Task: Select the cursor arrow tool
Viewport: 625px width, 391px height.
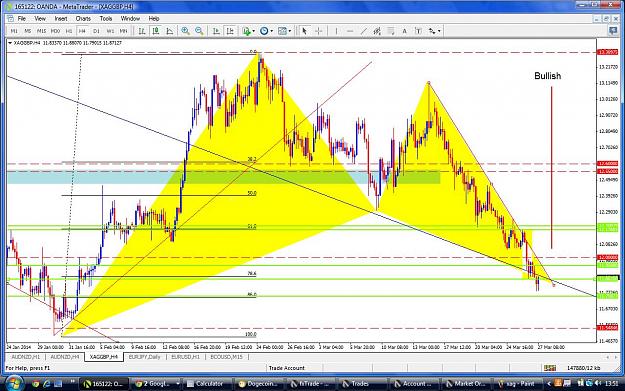Action: pos(305,31)
